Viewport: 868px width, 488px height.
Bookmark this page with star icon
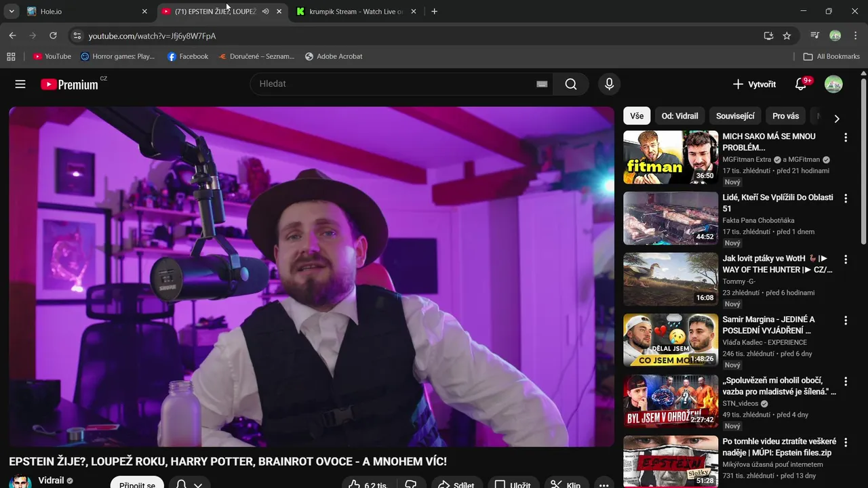click(x=787, y=35)
